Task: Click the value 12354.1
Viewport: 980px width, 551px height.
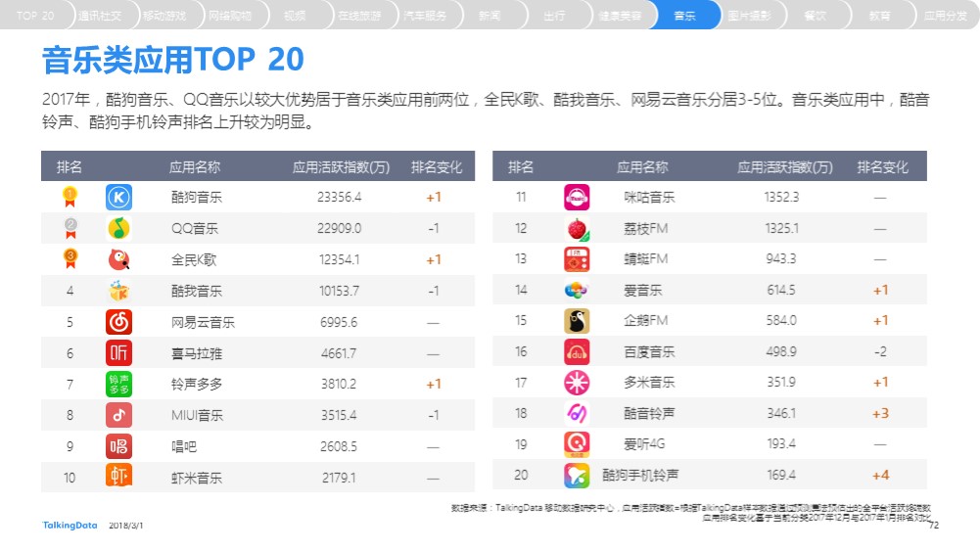Action: pyautogui.click(x=340, y=259)
